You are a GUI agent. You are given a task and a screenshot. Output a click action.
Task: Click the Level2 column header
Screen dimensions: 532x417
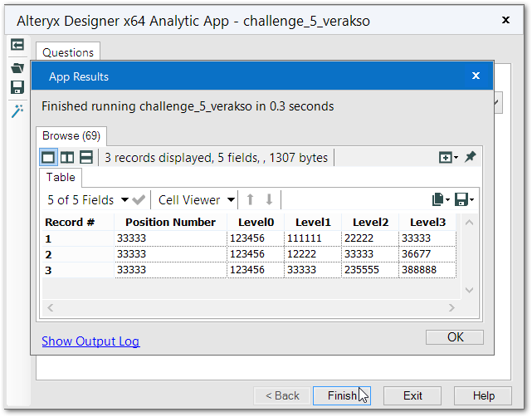(370, 222)
